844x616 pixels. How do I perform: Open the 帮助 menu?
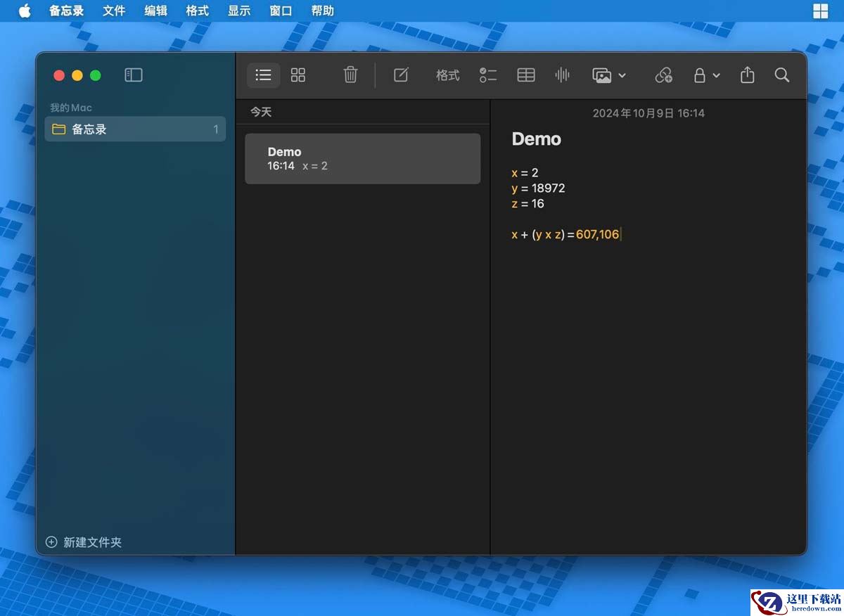323,11
